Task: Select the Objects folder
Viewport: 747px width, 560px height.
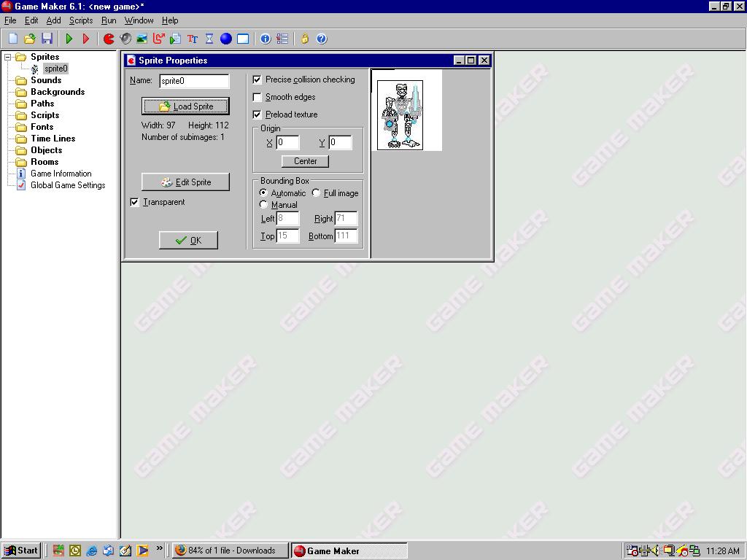Action: coord(46,150)
